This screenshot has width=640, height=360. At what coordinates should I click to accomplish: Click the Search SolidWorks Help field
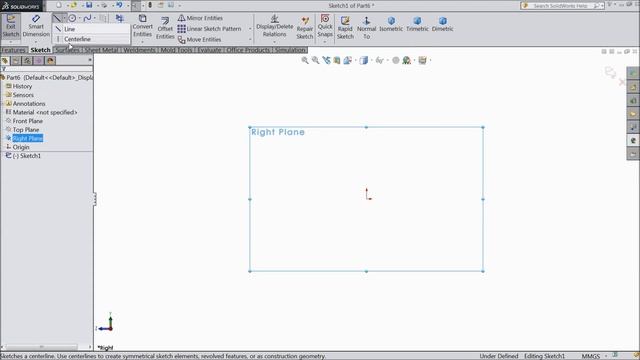562,5
